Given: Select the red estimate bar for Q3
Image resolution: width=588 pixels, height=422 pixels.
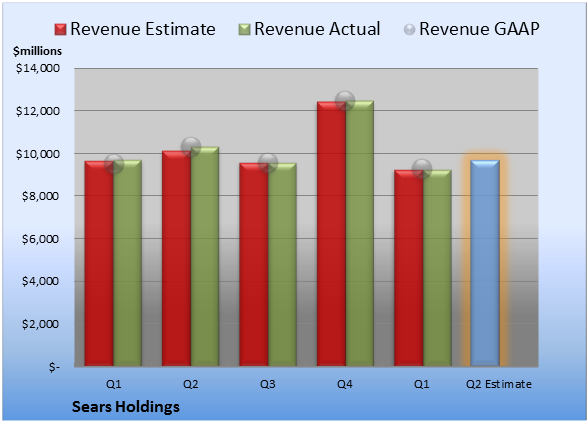Looking at the screenshot, I should (254, 264).
